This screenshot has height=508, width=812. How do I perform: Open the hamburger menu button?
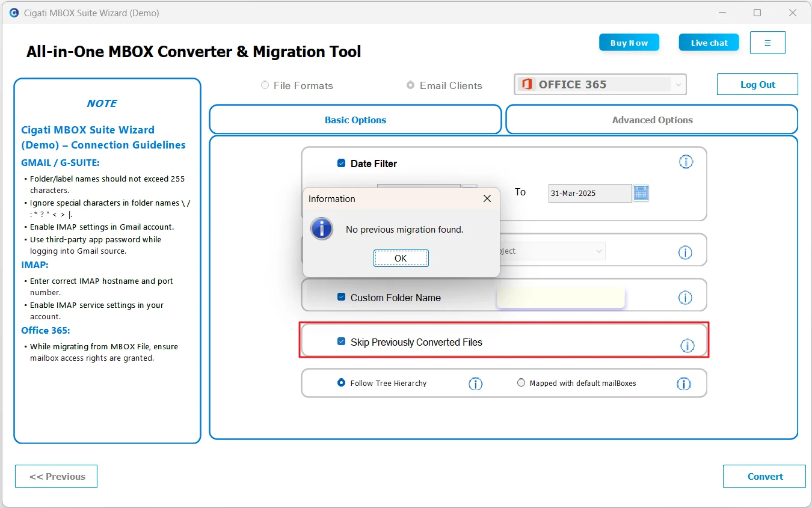point(767,43)
